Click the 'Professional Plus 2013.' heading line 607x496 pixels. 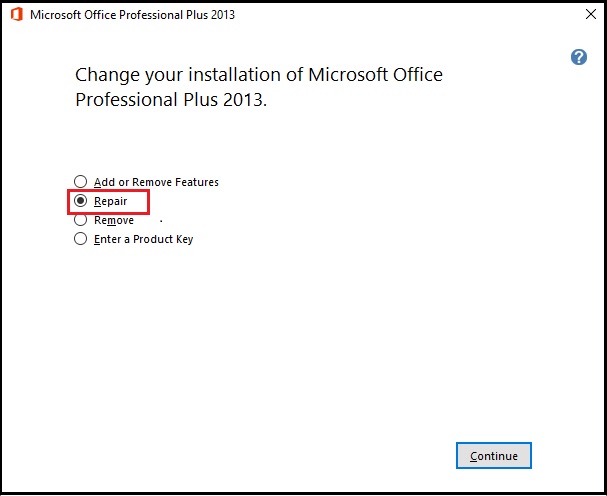[x=171, y=100]
